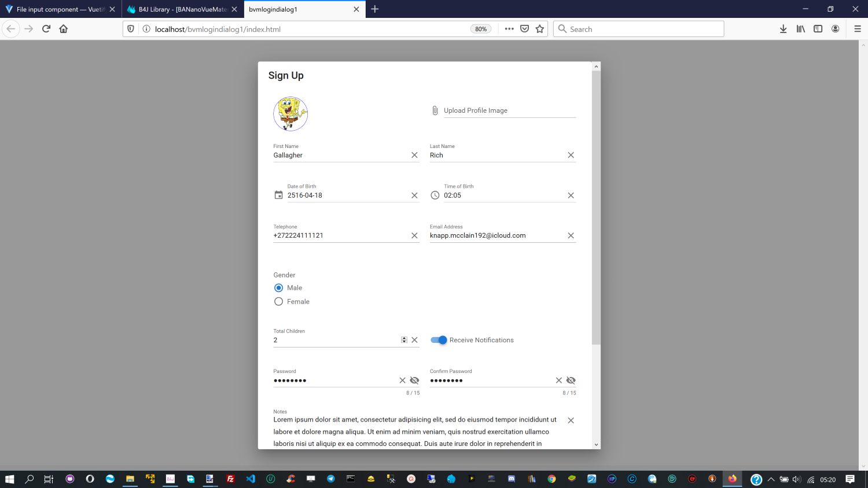Screen dimensions: 868x488
Task: Toggle the Receive Notifications switch
Action: click(x=439, y=340)
